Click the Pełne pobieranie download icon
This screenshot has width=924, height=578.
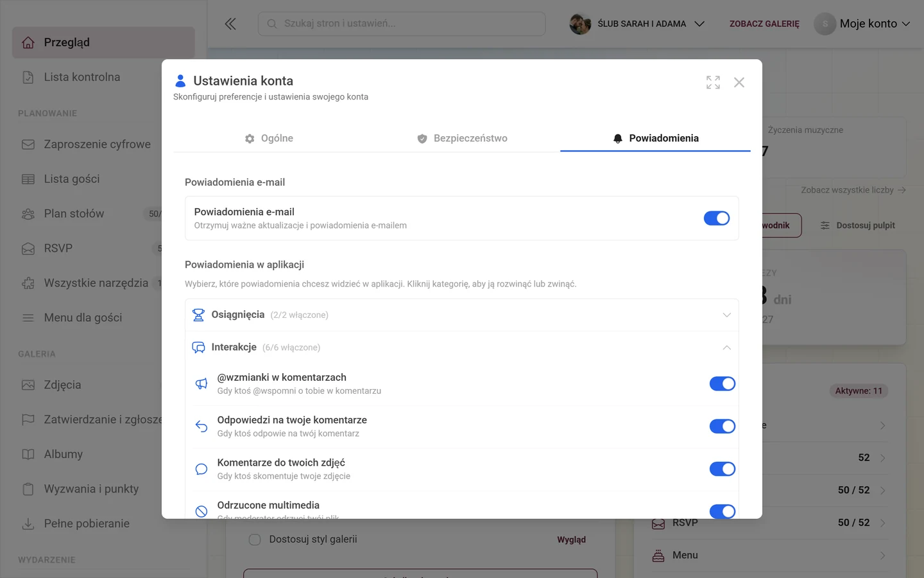(x=28, y=524)
